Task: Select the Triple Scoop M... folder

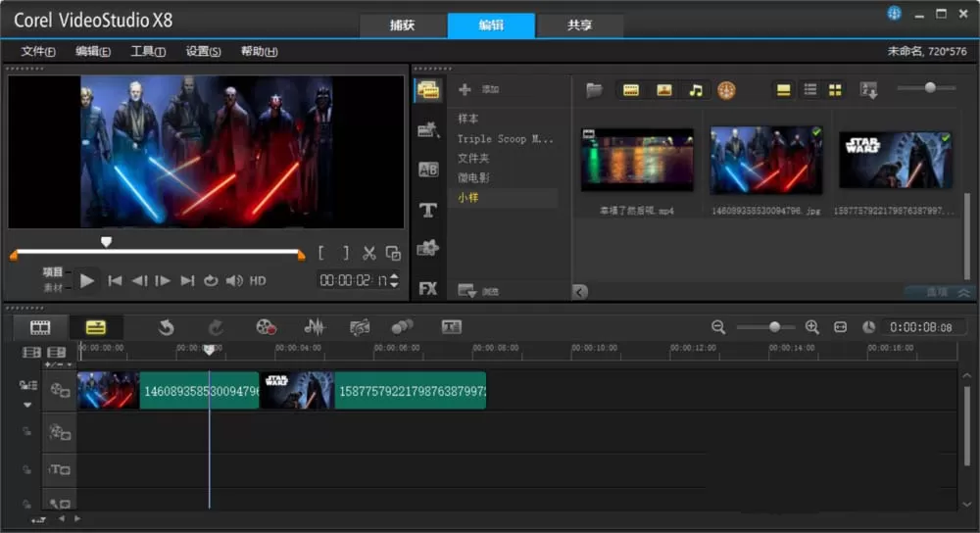Action: point(505,139)
